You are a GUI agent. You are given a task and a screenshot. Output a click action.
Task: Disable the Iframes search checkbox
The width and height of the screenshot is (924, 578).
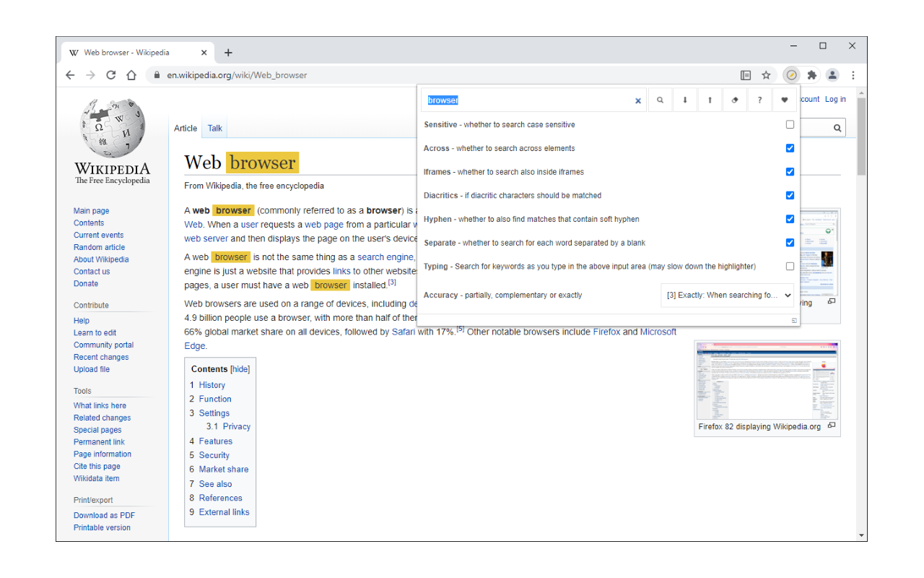coord(790,171)
